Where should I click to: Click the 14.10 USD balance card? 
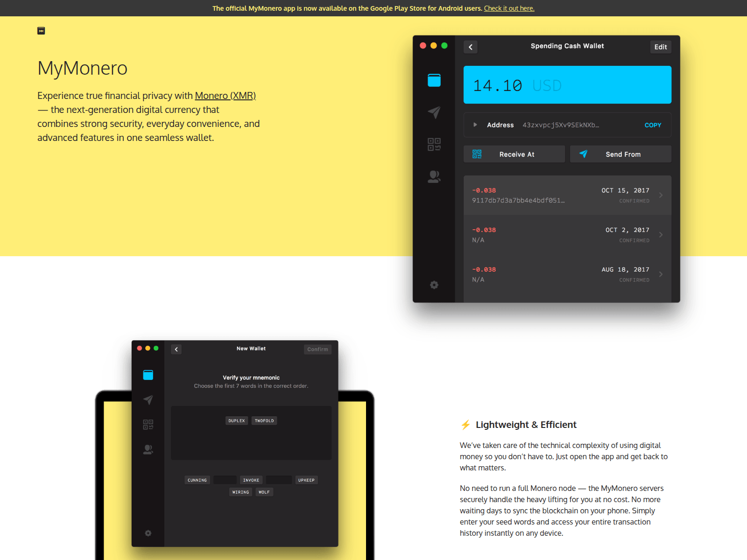pos(567,84)
